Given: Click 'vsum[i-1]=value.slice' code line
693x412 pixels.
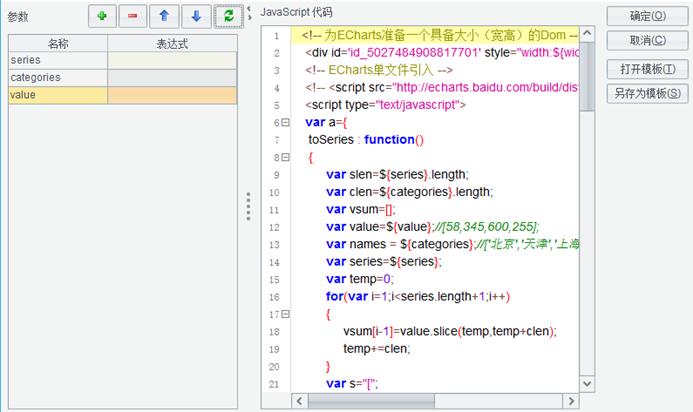Looking at the screenshot, I should [450, 332].
